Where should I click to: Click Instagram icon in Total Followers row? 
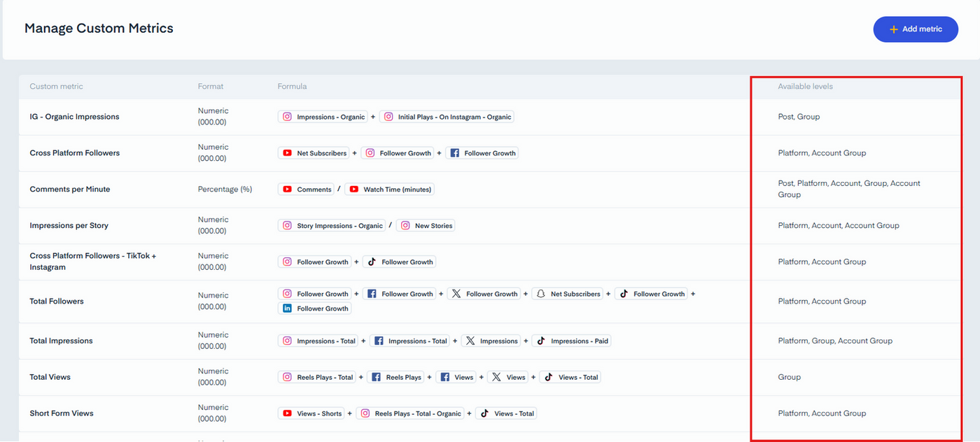287,294
